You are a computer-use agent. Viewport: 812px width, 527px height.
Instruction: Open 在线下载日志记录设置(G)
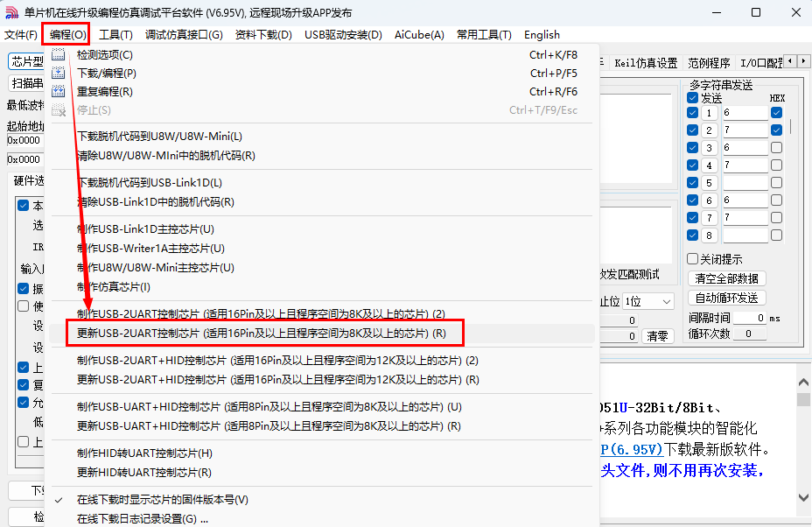click(x=322, y=518)
